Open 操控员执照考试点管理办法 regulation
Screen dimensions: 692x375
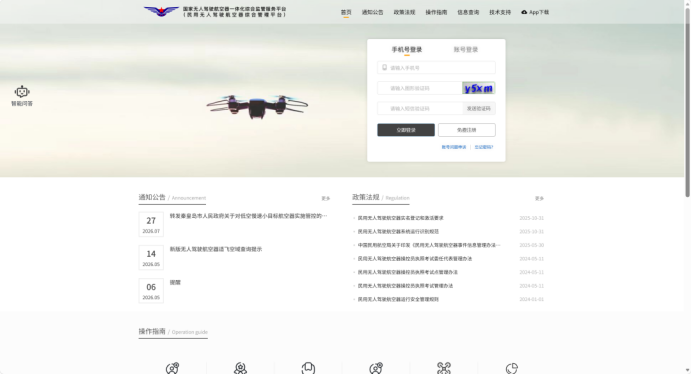click(x=407, y=272)
